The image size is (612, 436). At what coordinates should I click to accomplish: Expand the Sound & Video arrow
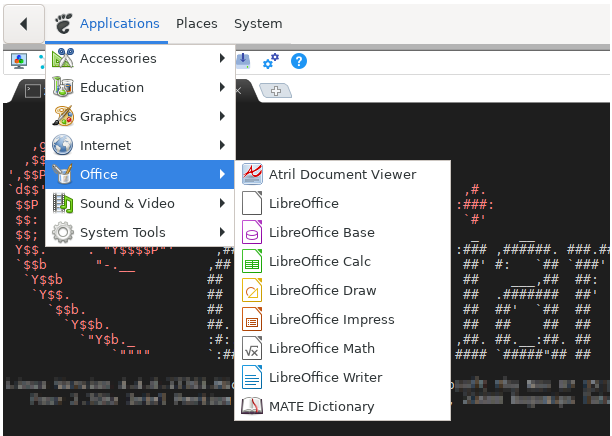[222, 203]
